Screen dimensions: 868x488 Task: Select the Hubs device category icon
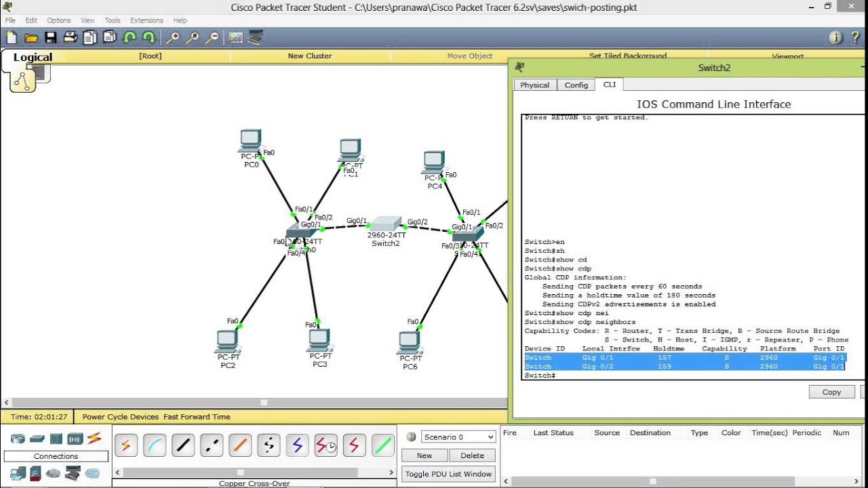coord(56,439)
